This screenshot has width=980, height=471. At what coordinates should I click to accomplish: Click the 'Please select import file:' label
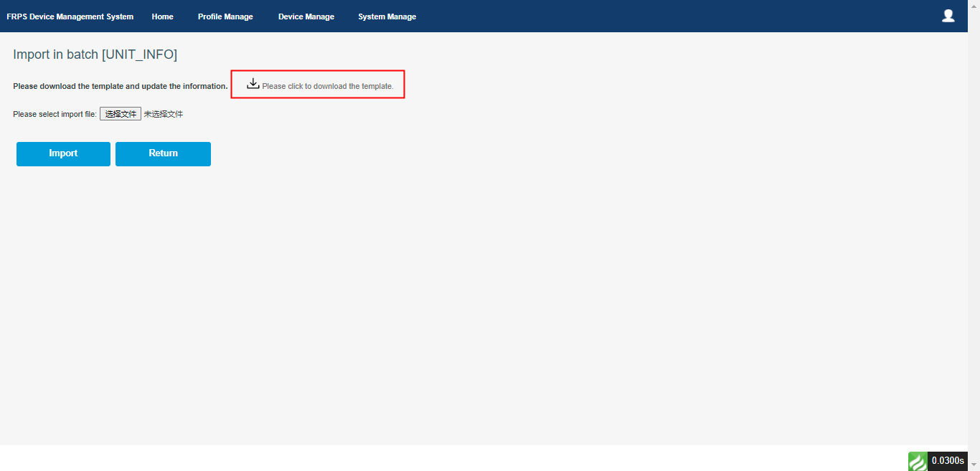(x=55, y=114)
